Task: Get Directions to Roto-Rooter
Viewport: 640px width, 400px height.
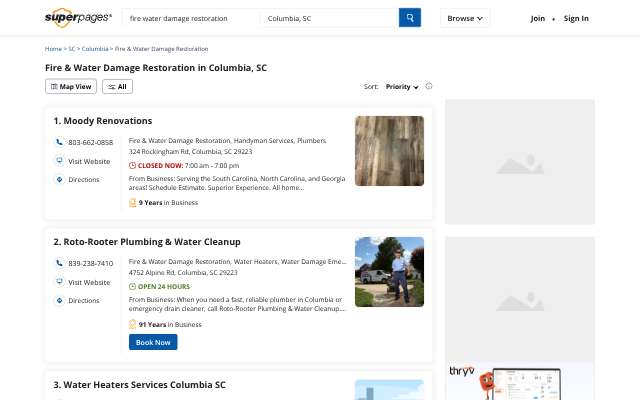Action: tap(84, 300)
